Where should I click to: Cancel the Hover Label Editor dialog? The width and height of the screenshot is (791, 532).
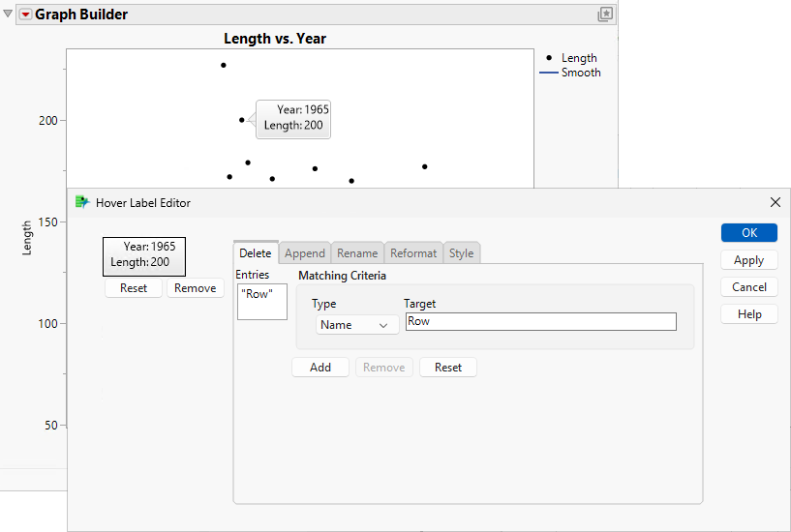[x=749, y=287]
